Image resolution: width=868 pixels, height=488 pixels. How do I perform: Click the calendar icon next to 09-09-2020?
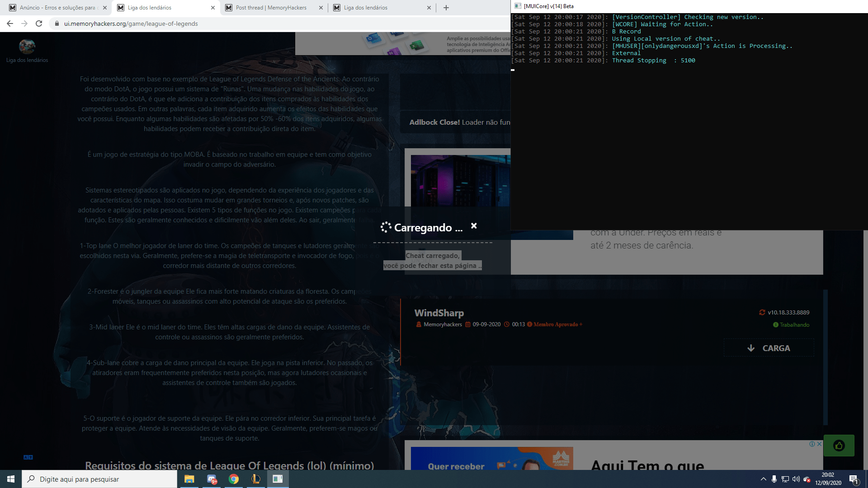[468, 324]
